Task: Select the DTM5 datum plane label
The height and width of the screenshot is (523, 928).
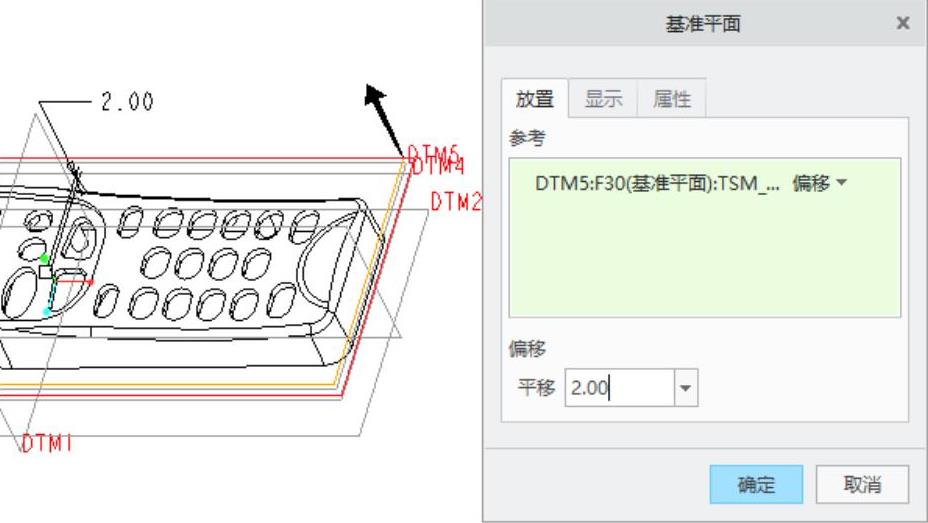Action: 434,154
